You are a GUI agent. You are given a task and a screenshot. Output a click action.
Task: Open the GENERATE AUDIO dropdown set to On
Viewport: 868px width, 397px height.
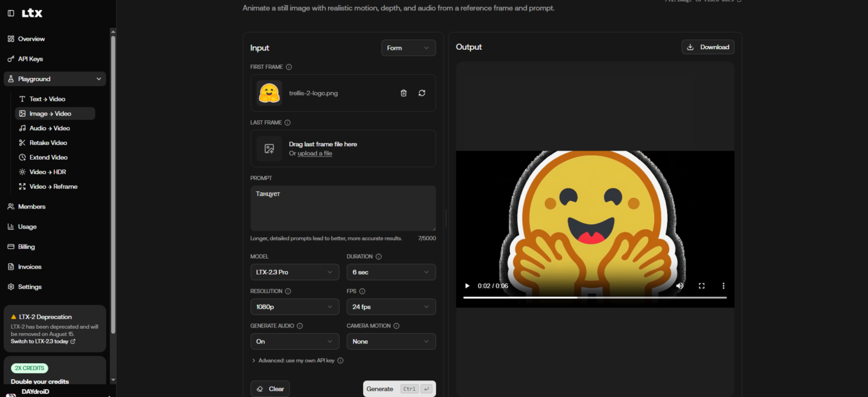[295, 341]
